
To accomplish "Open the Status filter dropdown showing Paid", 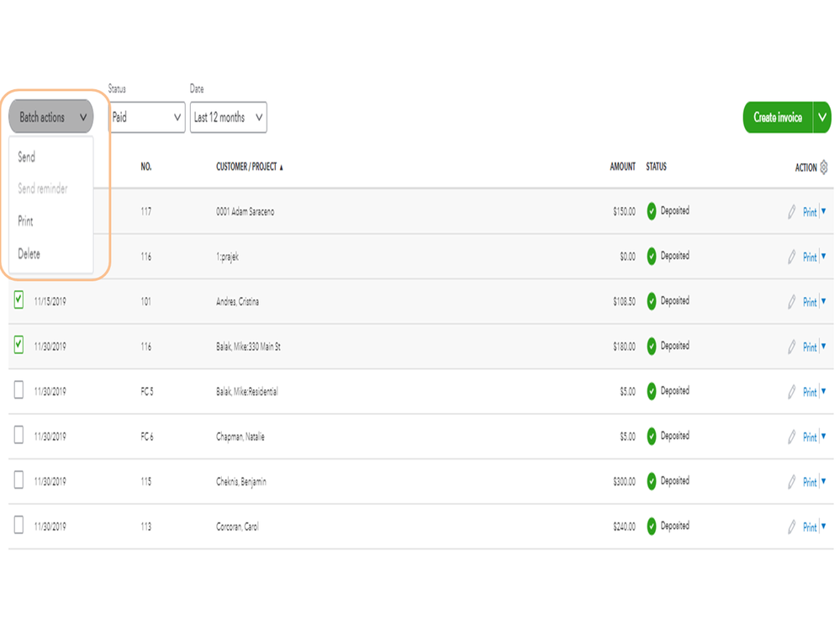I will [147, 118].
